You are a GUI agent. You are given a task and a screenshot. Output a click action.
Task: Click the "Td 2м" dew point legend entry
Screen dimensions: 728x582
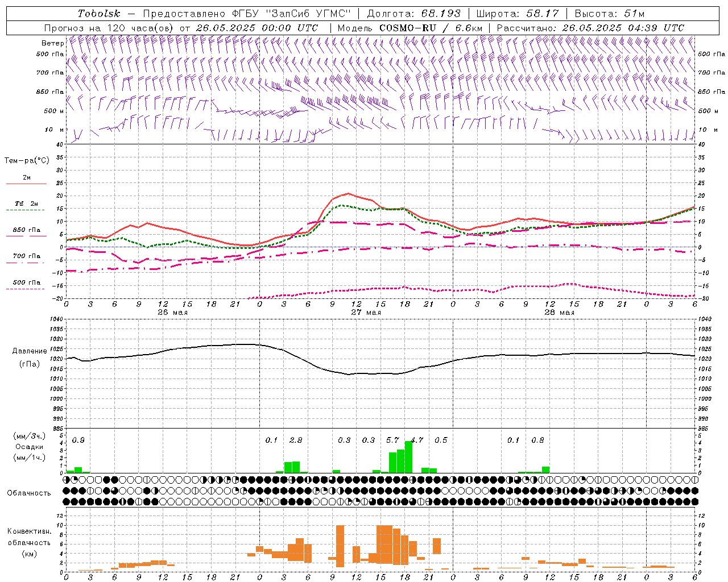[x=27, y=203]
